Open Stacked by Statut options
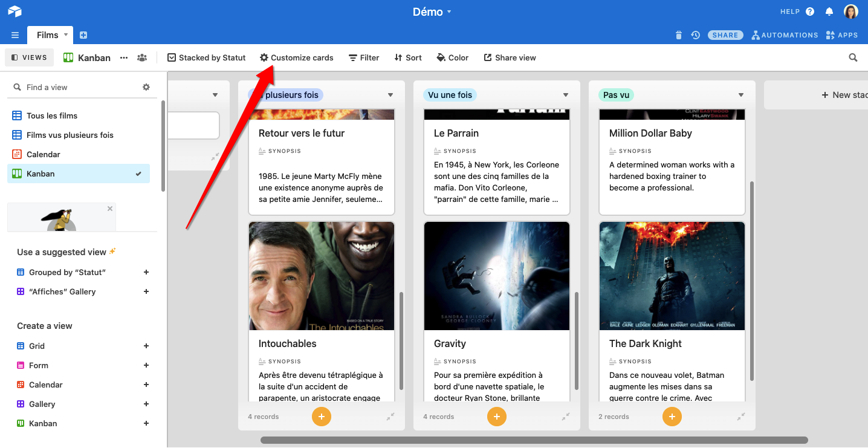 tap(206, 57)
